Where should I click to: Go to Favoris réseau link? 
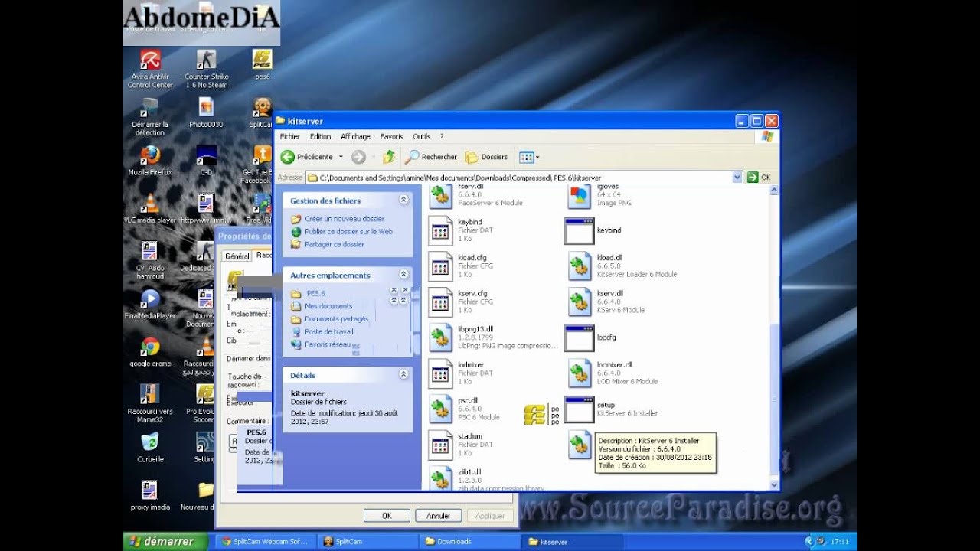point(328,344)
